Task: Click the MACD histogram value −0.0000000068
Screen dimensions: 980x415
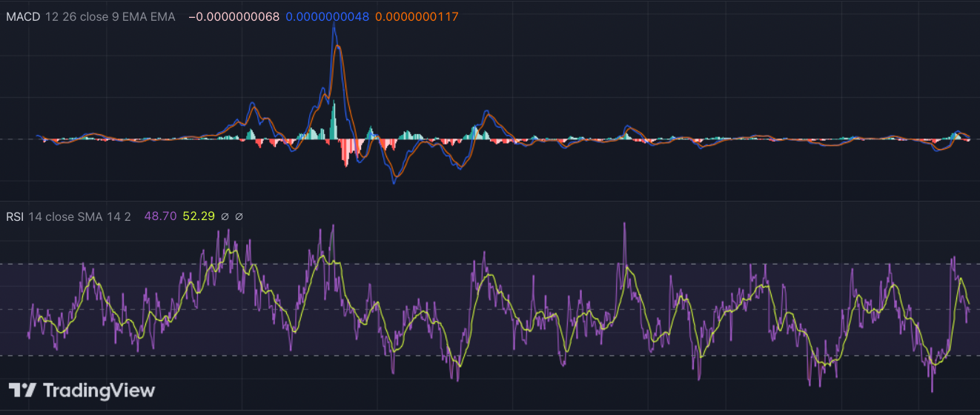Action: 234,16
